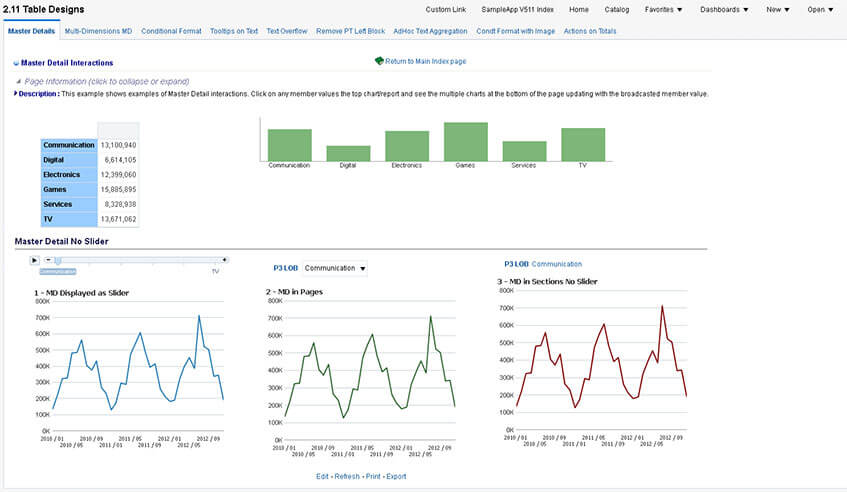Viewport: 847px width, 492px height.
Task: Collapse the Master Detail Interactions section icon
Action: click(x=16, y=63)
